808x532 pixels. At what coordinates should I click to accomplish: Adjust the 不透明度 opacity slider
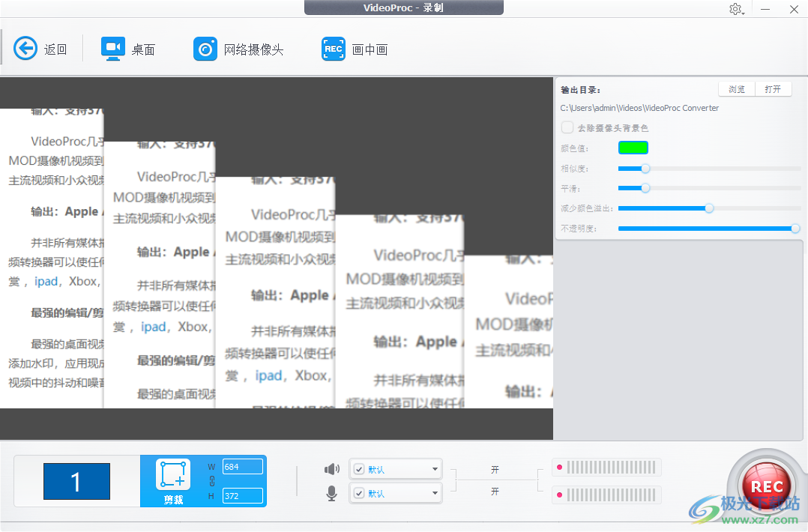[x=797, y=229]
